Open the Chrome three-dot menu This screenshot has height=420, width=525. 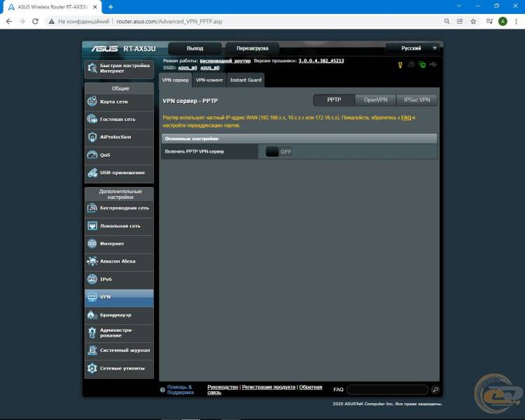tap(516, 22)
